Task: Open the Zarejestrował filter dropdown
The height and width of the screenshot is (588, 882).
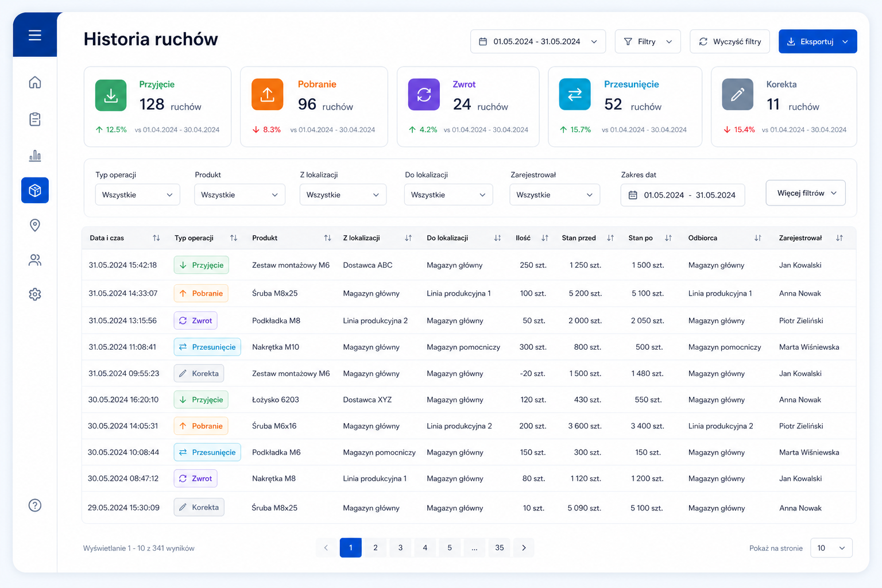Action: [555, 195]
